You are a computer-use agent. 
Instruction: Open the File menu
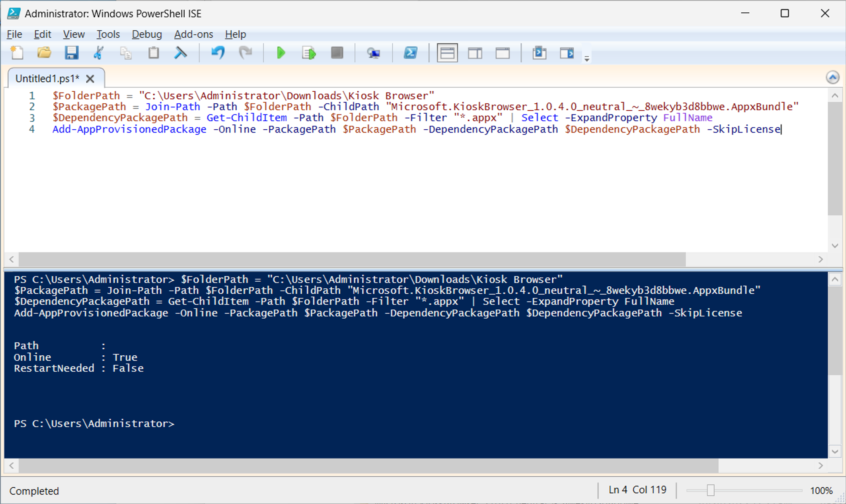(x=14, y=34)
